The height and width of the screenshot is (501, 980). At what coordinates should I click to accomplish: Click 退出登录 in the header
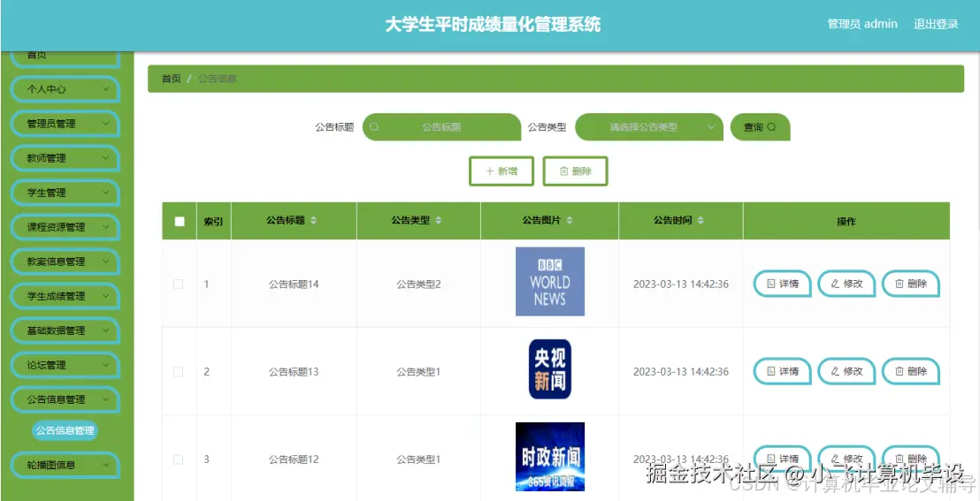[936, 24]
